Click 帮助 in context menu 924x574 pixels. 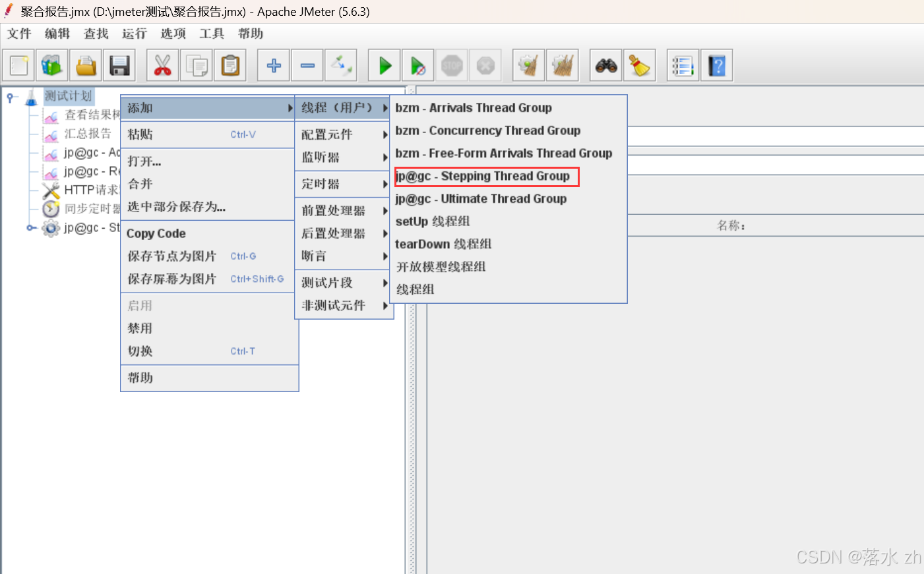(210, 378)
